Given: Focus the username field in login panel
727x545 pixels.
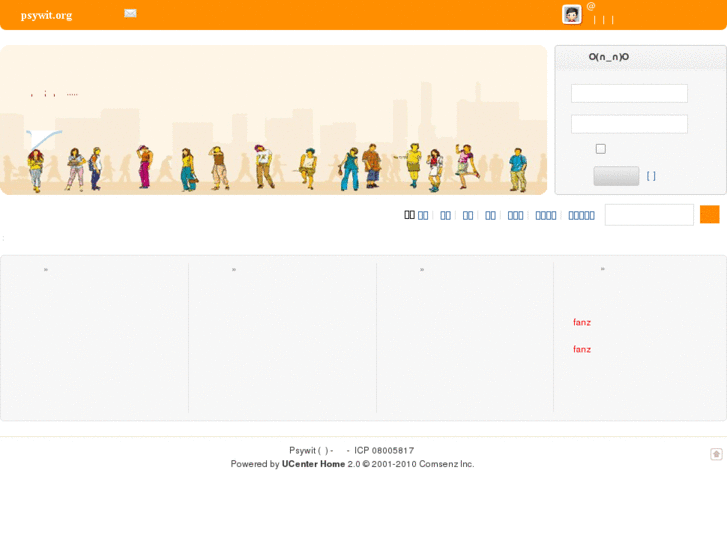Looking at the screenshot, I should pyautogui.click(x=629, y=94).
